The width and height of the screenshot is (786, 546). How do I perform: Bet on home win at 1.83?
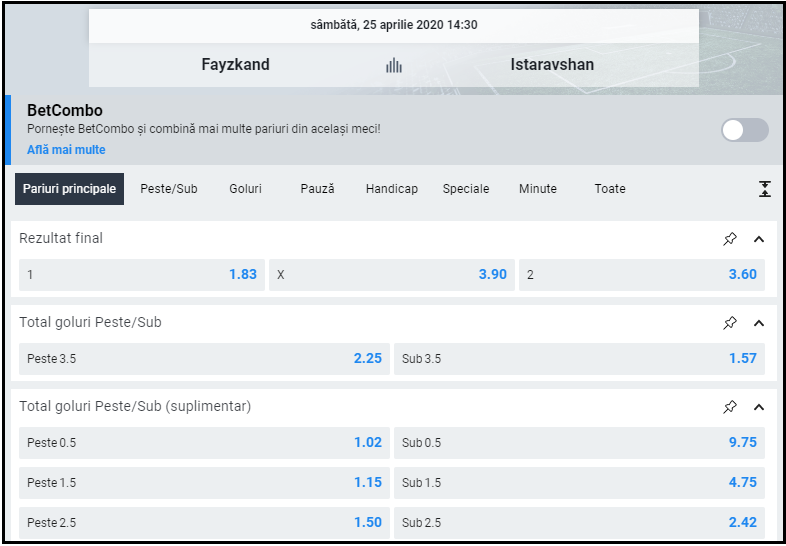point(141,275)
